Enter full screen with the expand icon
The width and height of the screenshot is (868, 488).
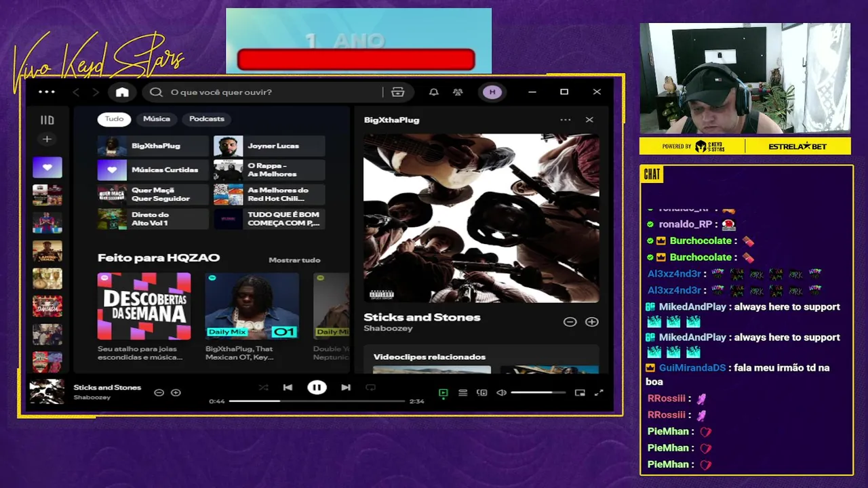(x=599, y=392)
